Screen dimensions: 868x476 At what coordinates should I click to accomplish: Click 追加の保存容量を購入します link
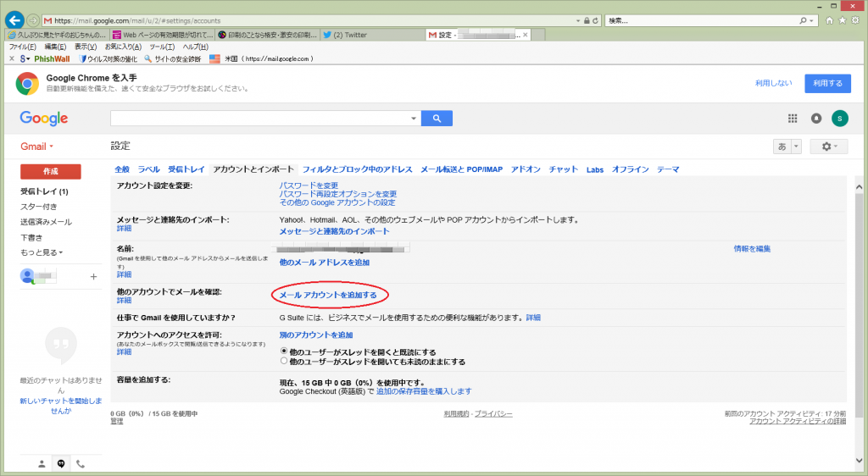(424, 391)
